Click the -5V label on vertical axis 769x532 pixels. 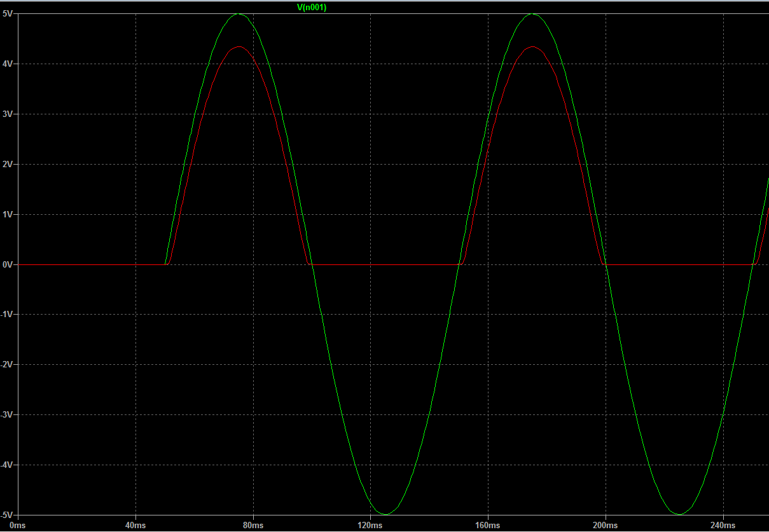6,515
